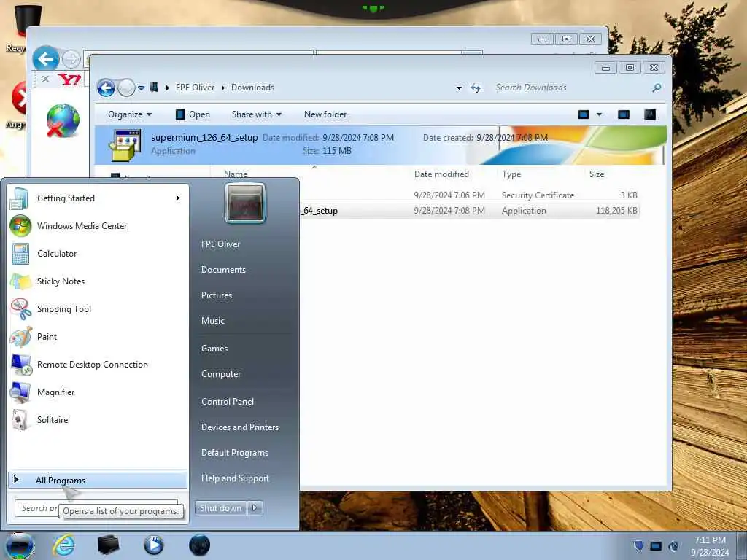The width and height of the screenshot is (747, 560).
Task: Launch the Snipping Tool
Action: tap(97, 308)
